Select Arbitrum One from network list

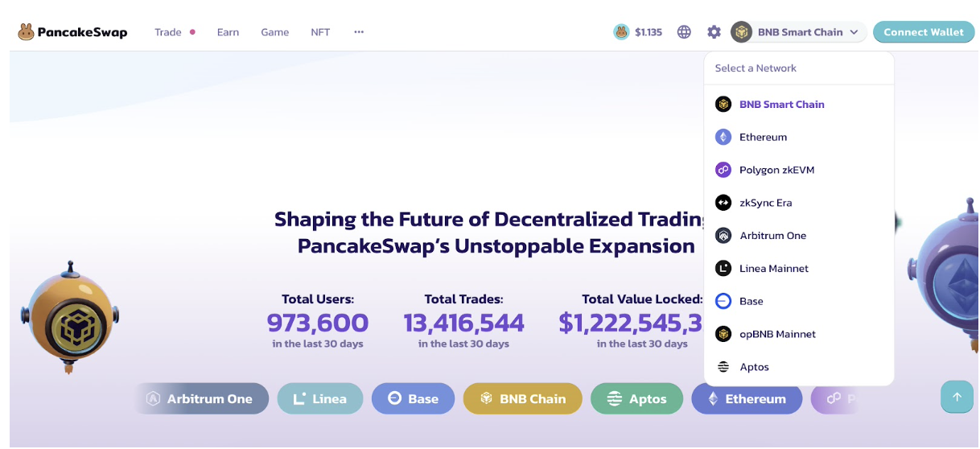point(799,236)
